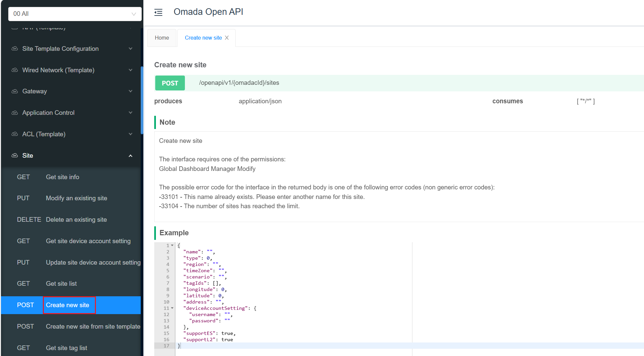644x356 pixels.
Task: Expand the Gateway section chevron
Action: pyautogui.click(x=131, y=91)
